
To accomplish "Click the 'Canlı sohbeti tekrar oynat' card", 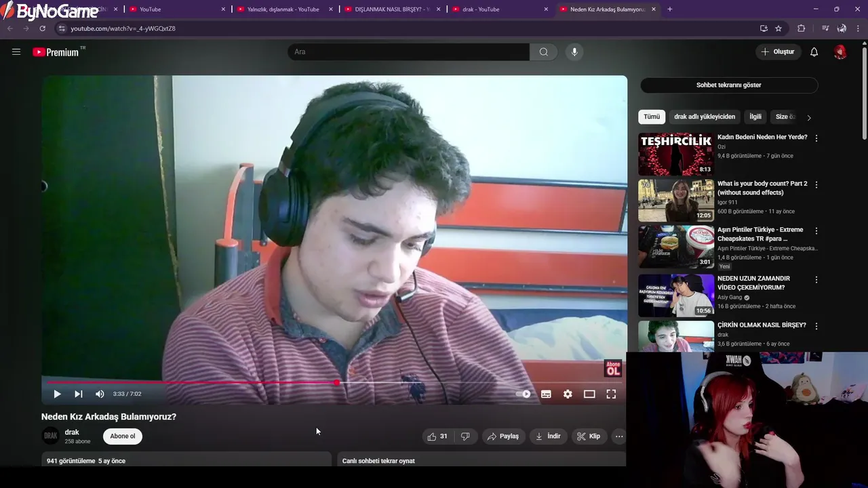I will coord(481,461).
